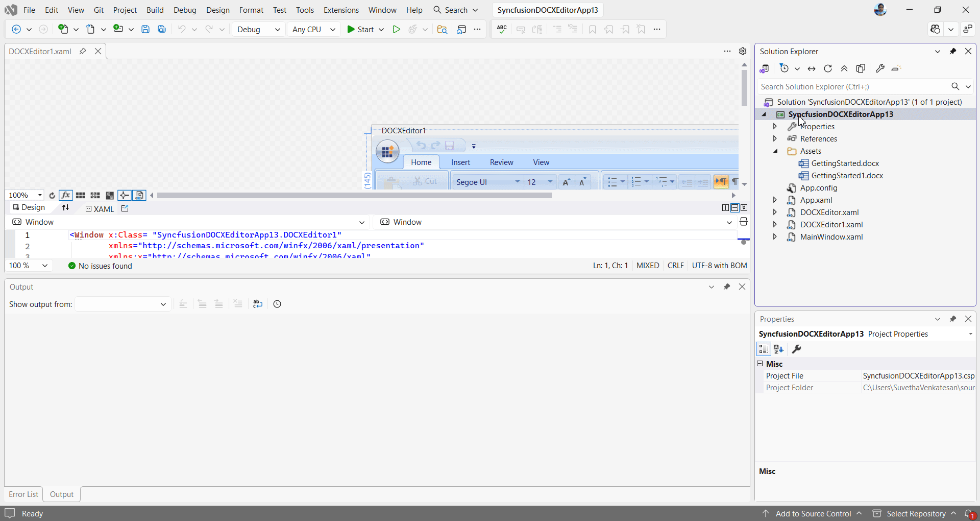Open the spell checker ABC toolbar icon
The image size is (980, 521).
point(501,29)
